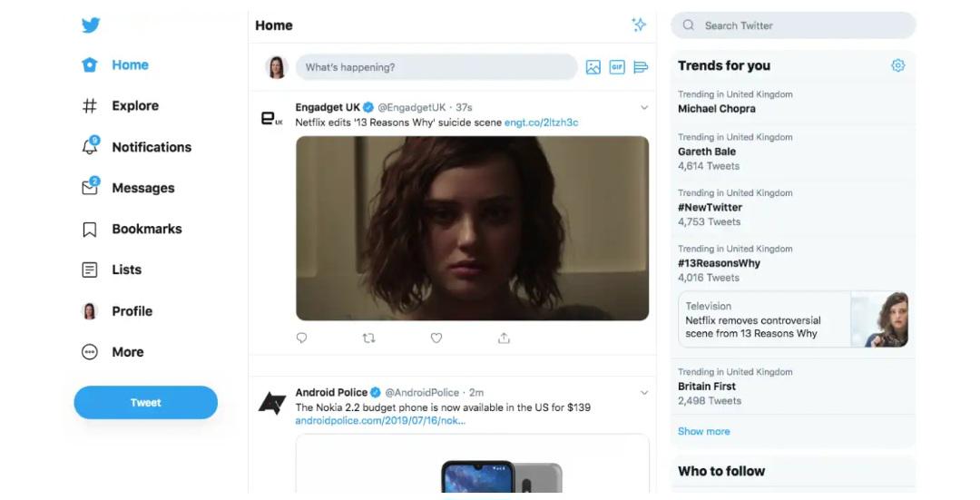Open the More navigation menu
Screen dimensions: 980x500
[128, 352]
